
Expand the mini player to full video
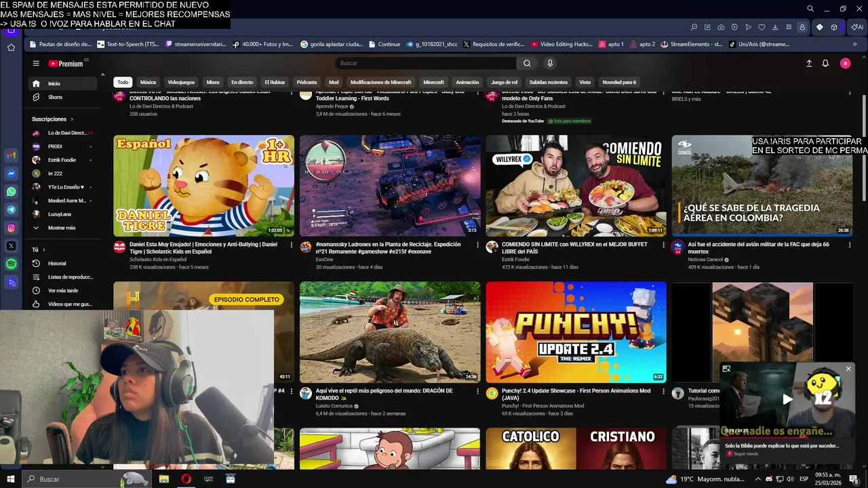pyautogui.click(x=726, y=369)
